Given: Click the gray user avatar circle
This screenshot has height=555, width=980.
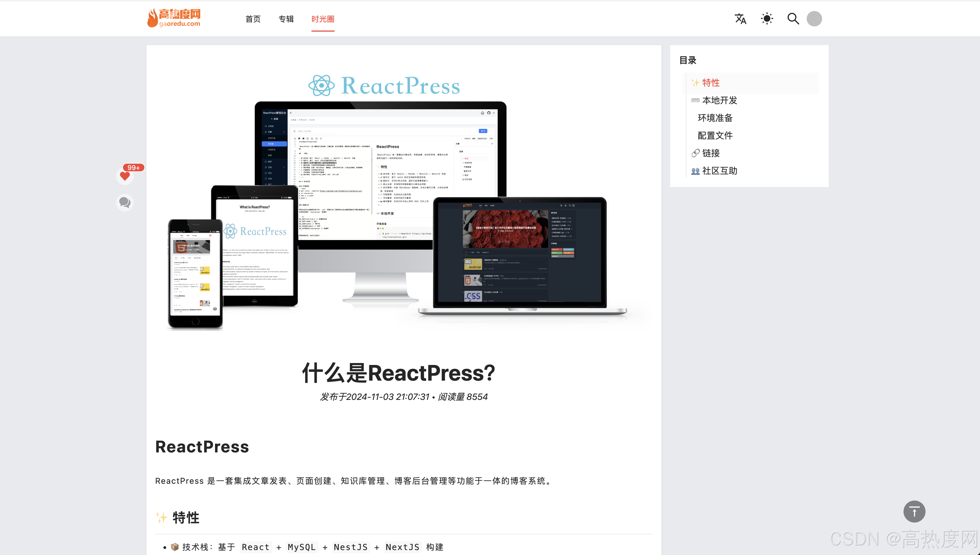Looking at the screenshot, I should point(814,19).
